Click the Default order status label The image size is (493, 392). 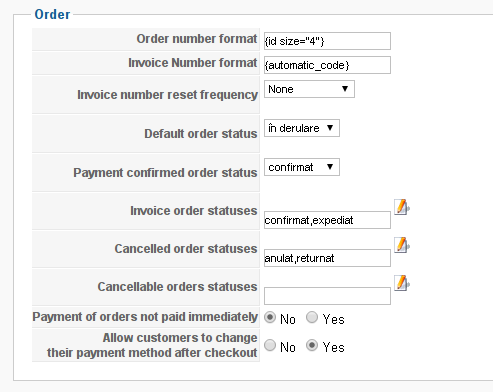coord(201,134)
